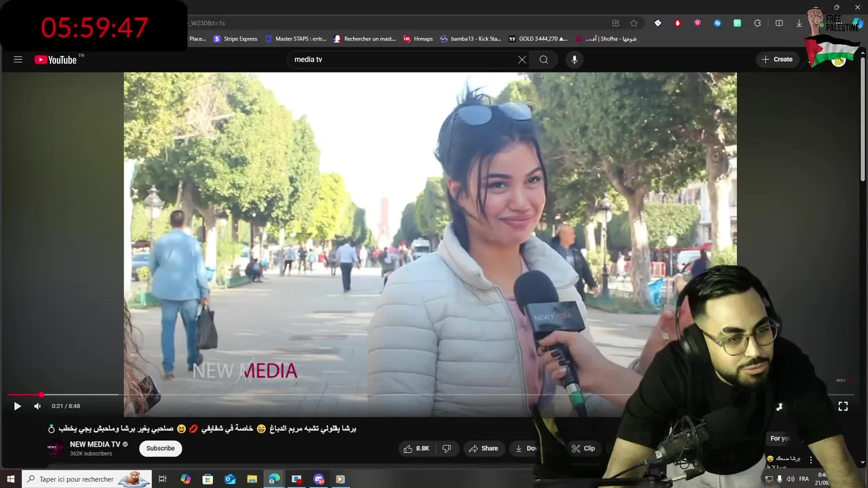Click the Create button

click(777, 60)
